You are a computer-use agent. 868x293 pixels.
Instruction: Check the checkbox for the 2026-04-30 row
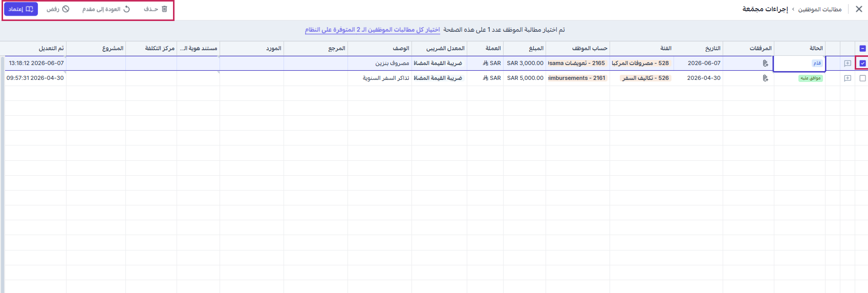[x=862, y=78]
